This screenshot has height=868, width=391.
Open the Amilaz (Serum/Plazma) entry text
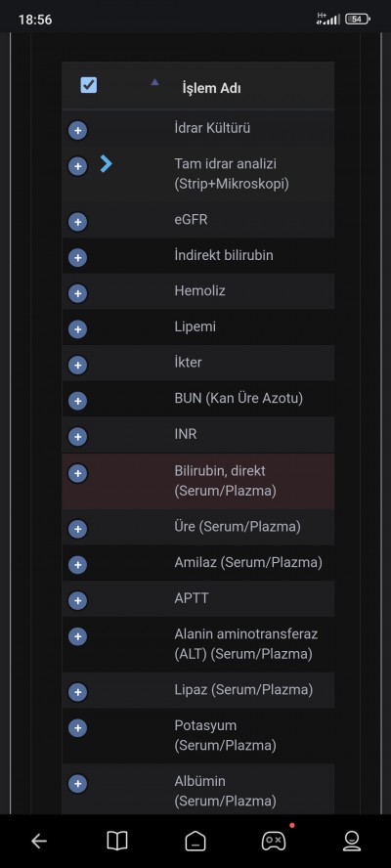248,563
